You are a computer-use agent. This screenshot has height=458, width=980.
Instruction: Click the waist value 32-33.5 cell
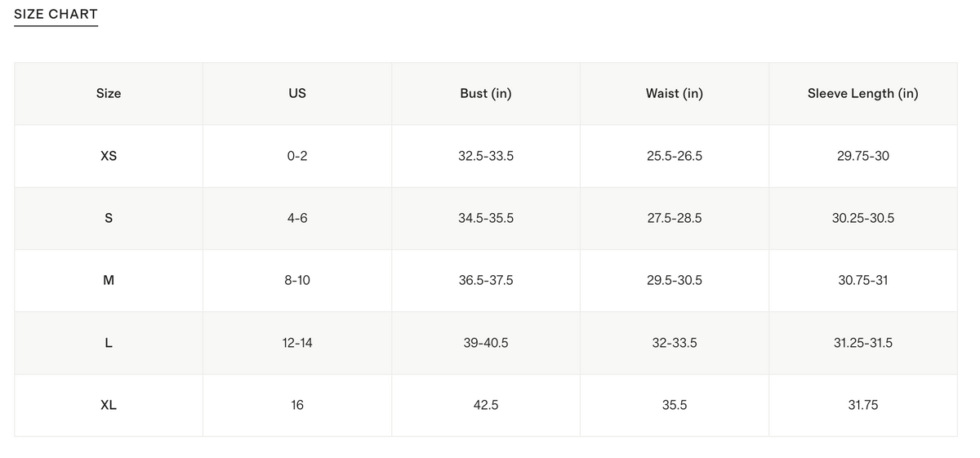pyautogui.click(x=675, y=343)
